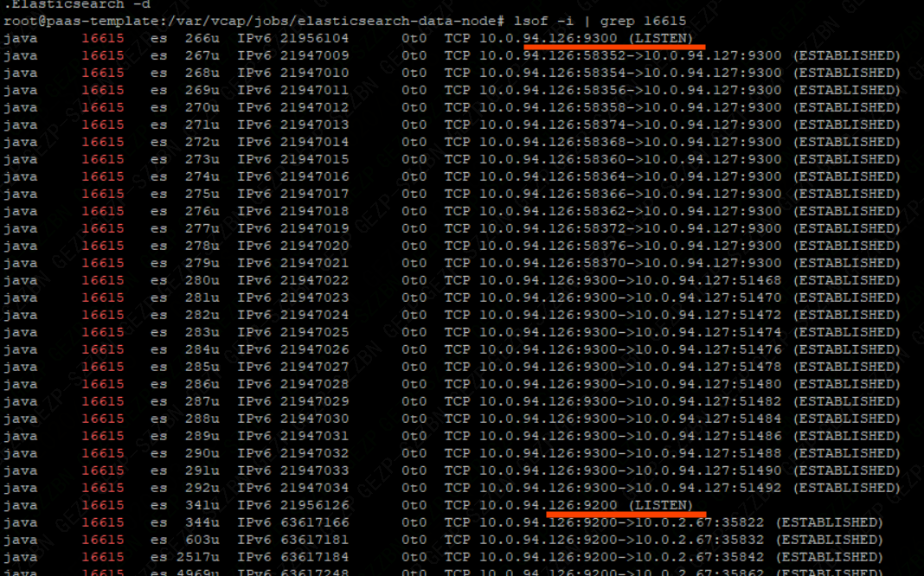Screen dimensions: 924x576
Task: Click device number '21947019'
Action: (315, 228)
